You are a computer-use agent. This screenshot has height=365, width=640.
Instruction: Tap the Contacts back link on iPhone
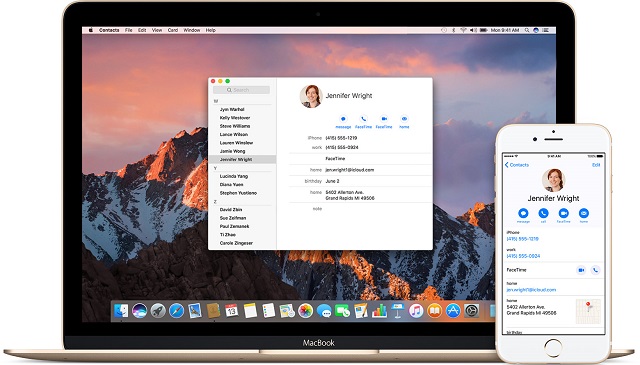[517, 165]
